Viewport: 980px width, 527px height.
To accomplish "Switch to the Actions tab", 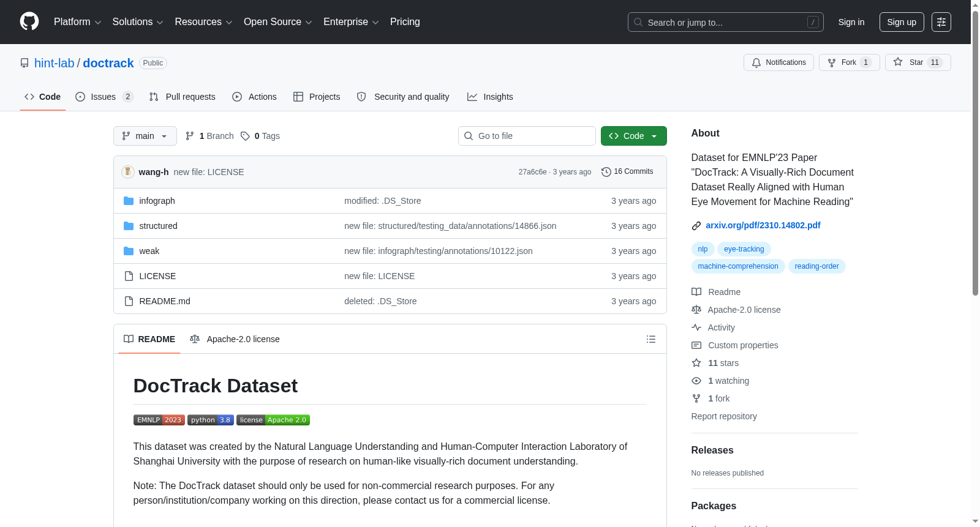I will point(255,97).
